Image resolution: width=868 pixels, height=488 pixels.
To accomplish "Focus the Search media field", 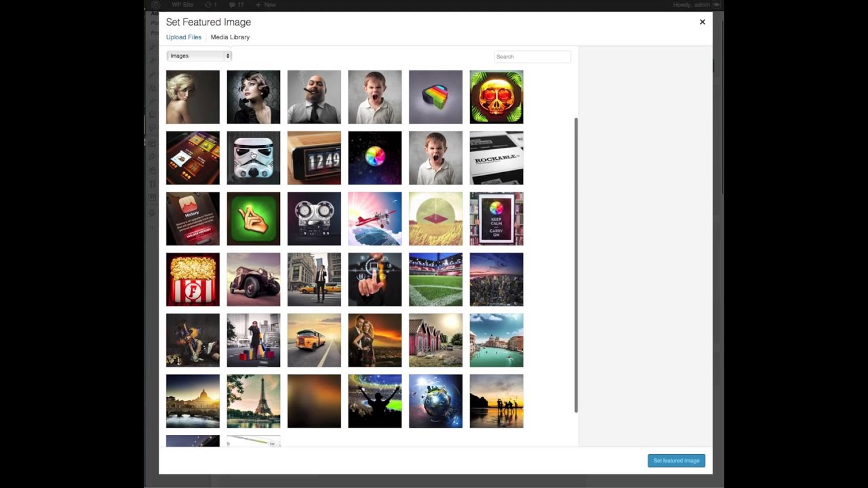I will 532,56.
